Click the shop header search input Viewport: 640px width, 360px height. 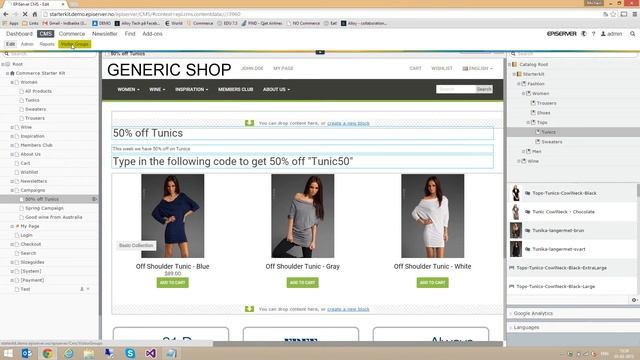(x=456, y=89)
